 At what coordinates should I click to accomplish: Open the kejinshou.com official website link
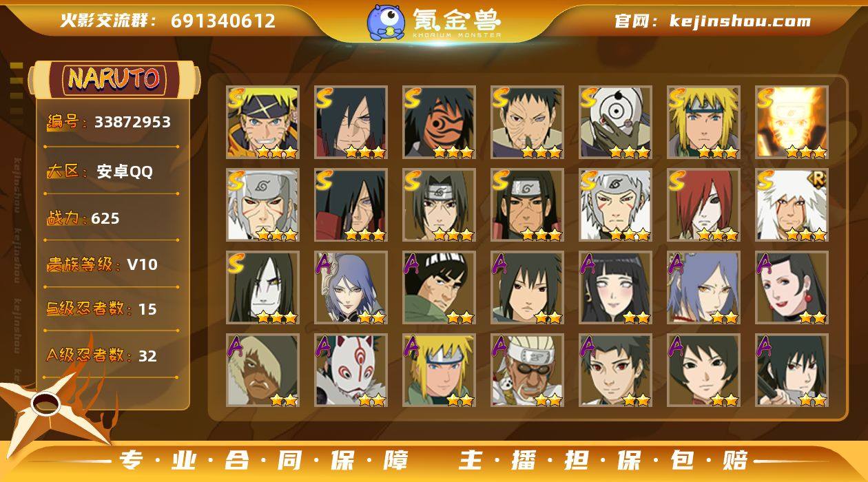[740, 21]
